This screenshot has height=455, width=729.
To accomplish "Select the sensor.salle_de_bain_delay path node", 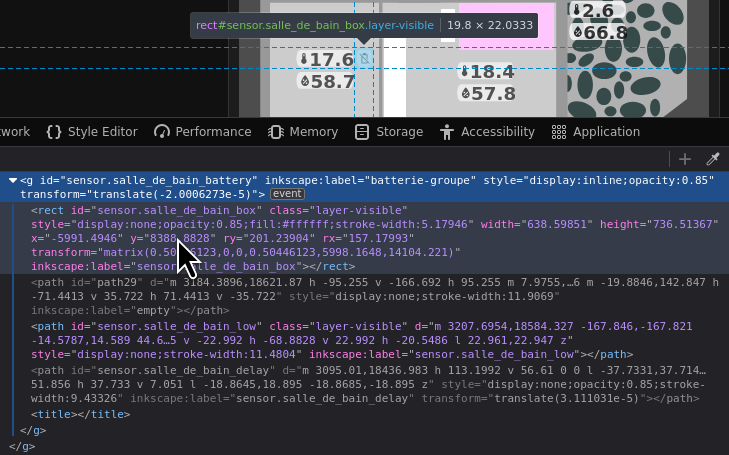I will pos(364,384).
